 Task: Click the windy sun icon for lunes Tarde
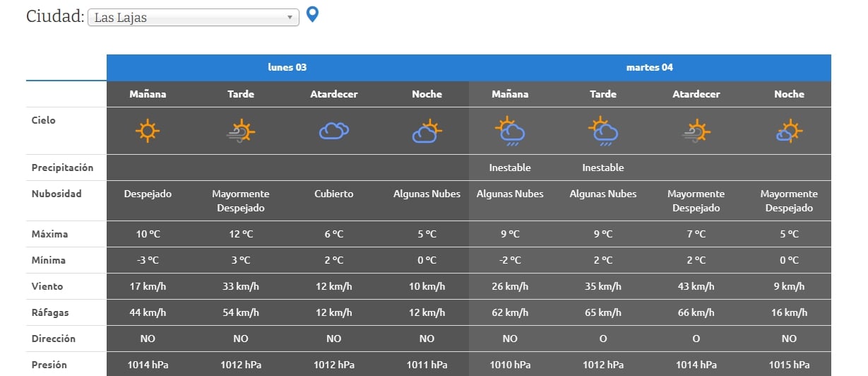(241, 131)
